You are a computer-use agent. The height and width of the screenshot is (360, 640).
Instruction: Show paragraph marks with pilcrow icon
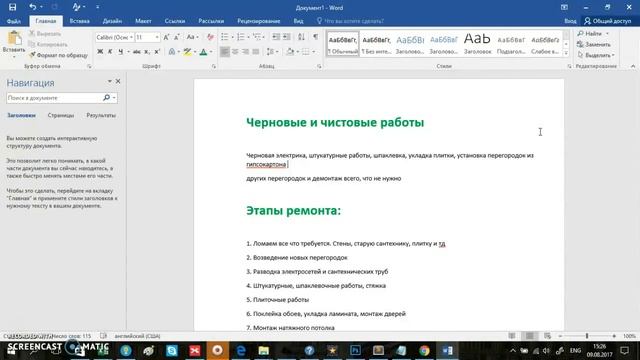pos(316,37)
